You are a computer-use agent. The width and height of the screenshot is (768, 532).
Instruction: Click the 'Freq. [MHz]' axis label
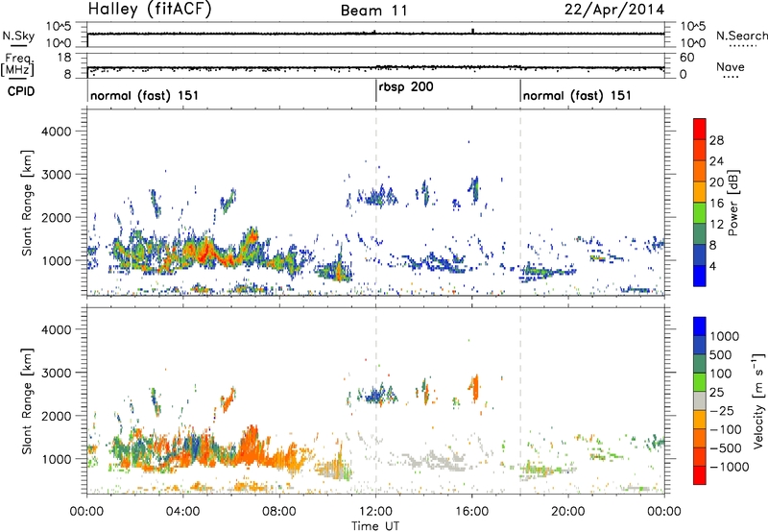17,64
